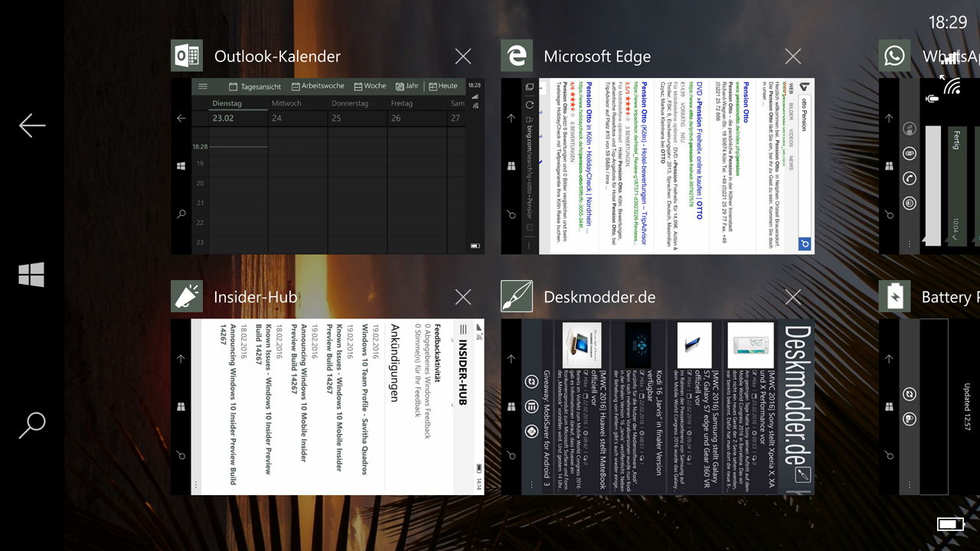Image resolution: width=980 pixels, height=551 pixels.
Task: Tap the search magnifier button
Action: click(32, 425)
